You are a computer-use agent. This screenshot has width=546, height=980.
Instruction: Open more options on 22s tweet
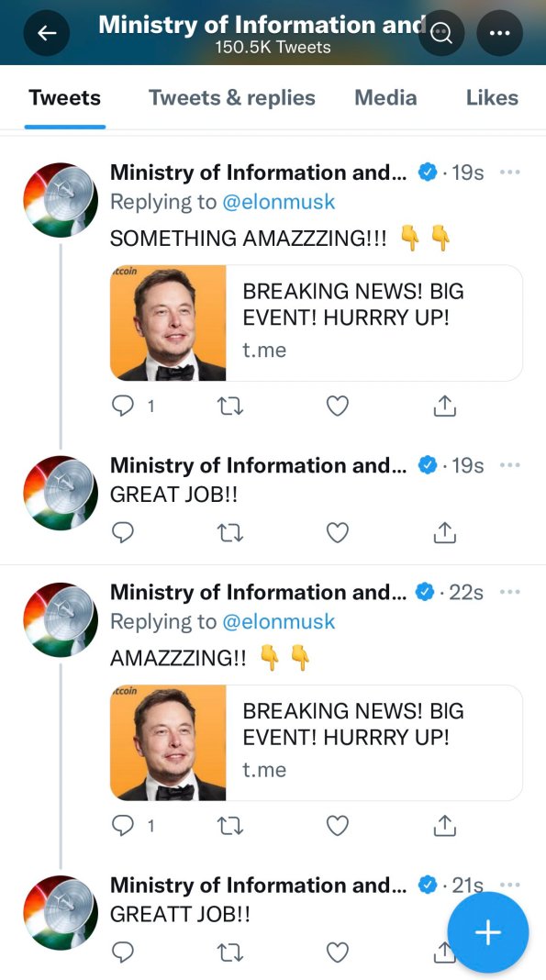pos(510,591)
